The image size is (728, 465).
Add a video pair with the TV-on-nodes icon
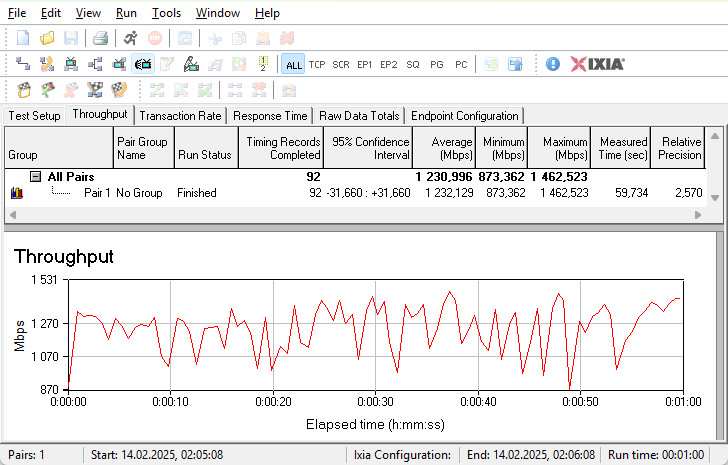click(71, 64)
